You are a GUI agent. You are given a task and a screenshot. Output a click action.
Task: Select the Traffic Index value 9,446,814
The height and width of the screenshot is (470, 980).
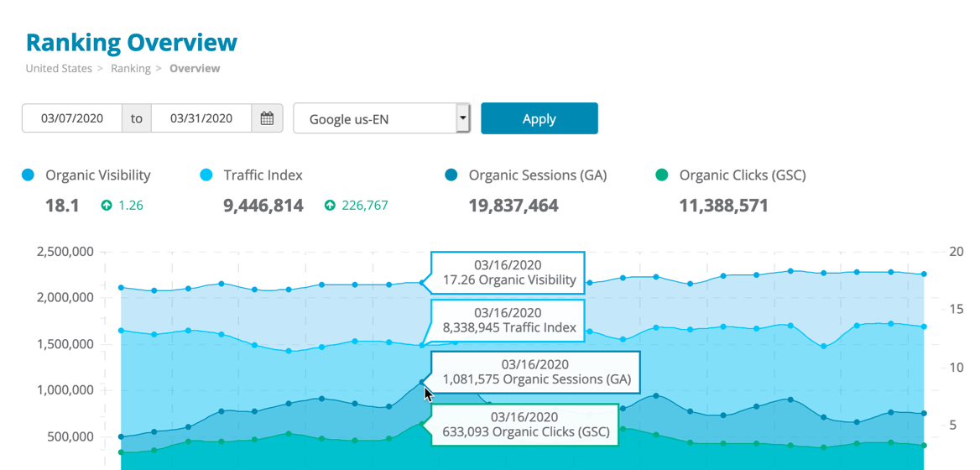[x=263, y=206]
